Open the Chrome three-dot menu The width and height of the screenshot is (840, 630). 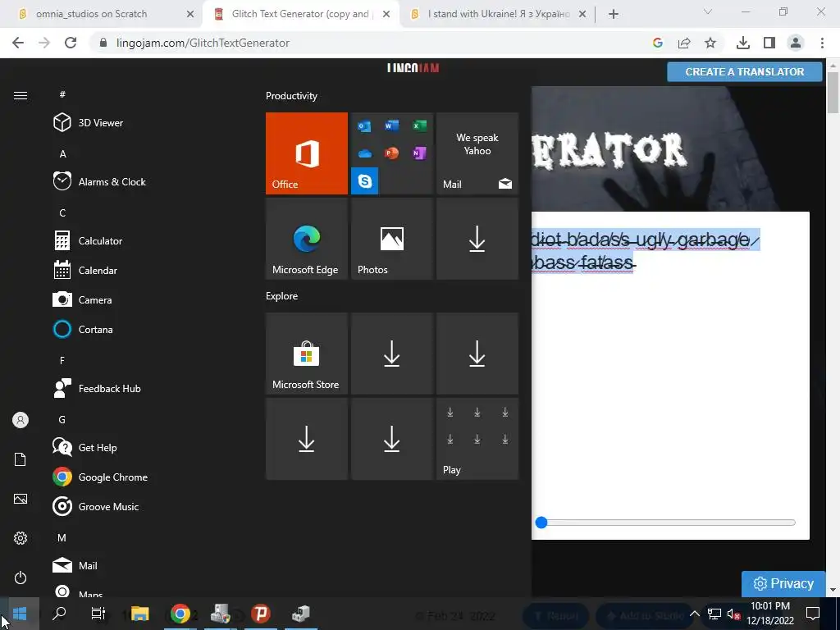tap(822, 43)
